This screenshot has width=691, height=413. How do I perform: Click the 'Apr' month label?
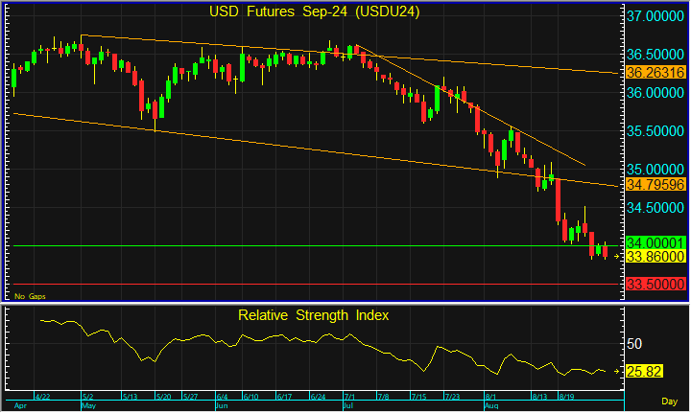coord(20,406)
